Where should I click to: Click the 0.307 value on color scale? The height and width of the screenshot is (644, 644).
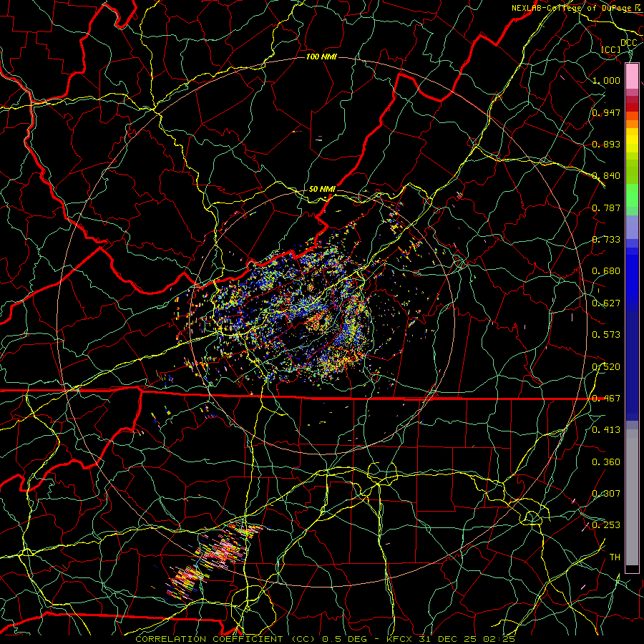tap(606, 494)
